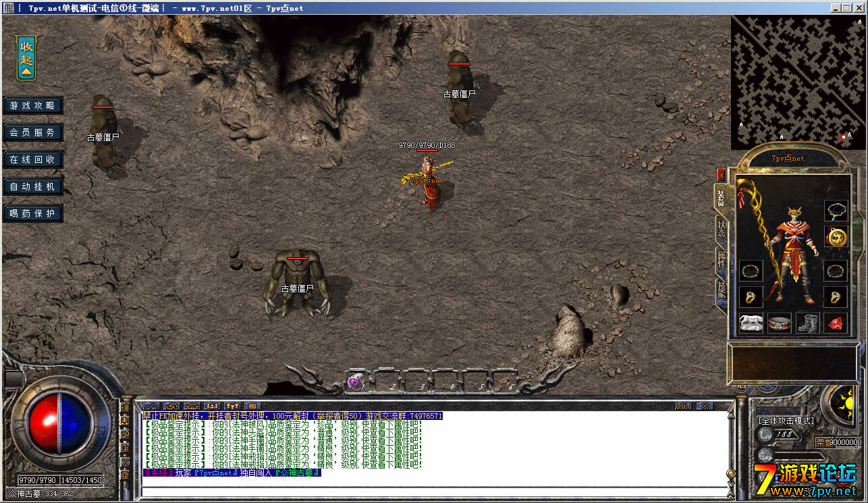Click the 荣誉 honor value display
This screenshot has width=868, height=503.
click(839, 443)
